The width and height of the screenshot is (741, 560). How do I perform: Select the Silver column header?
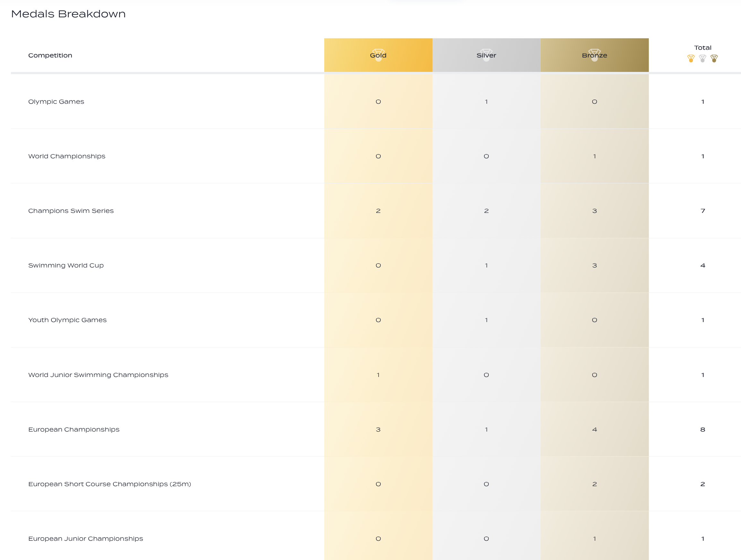(486, 55)
